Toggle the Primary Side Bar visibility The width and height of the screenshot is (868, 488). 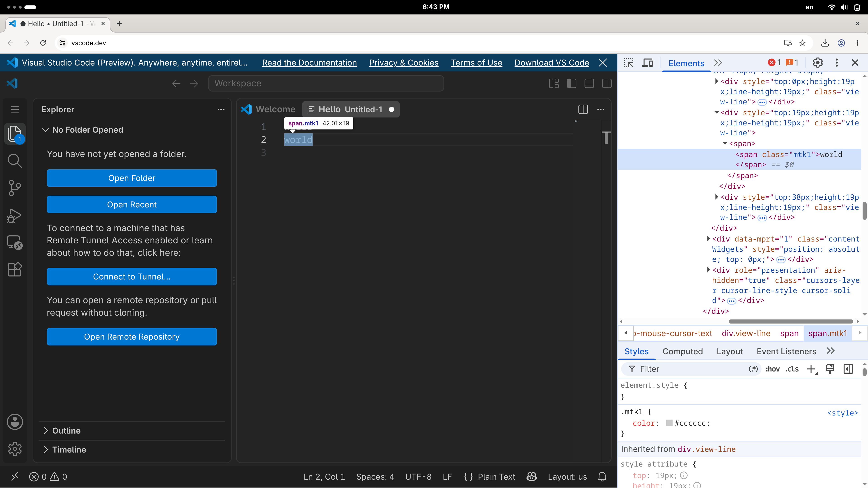(571, 84)
